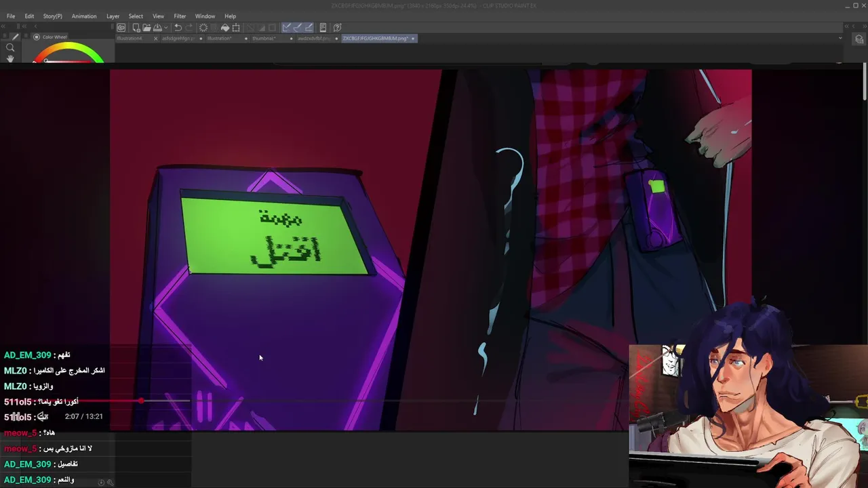Open CLIP STUDIO support help icon

pos(337,28)
